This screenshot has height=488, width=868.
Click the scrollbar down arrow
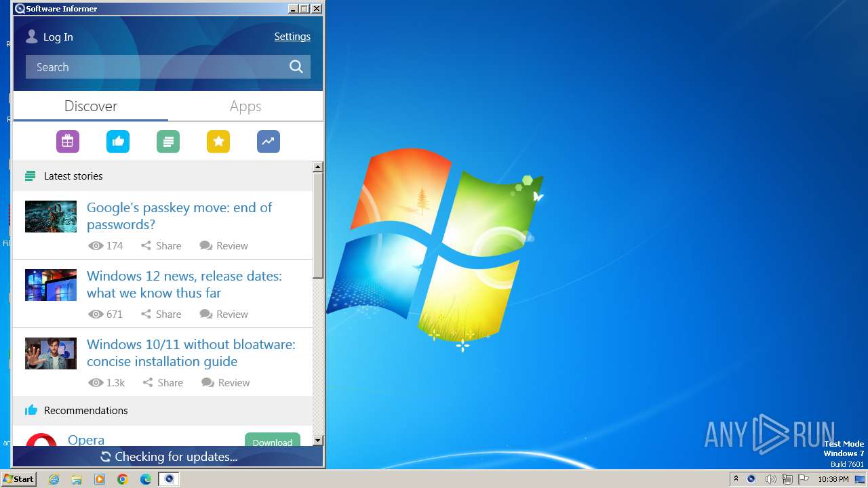click(x=318, y=441)
